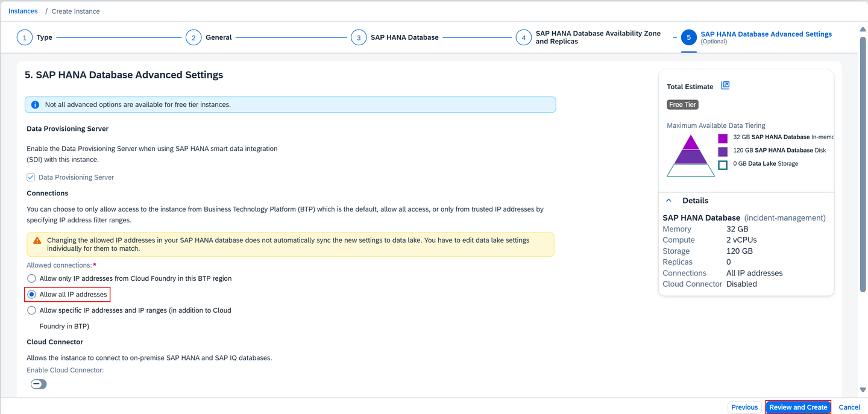868x414 pixels.
Task: Click the Connections section heading
Action: tap(48, 193)
